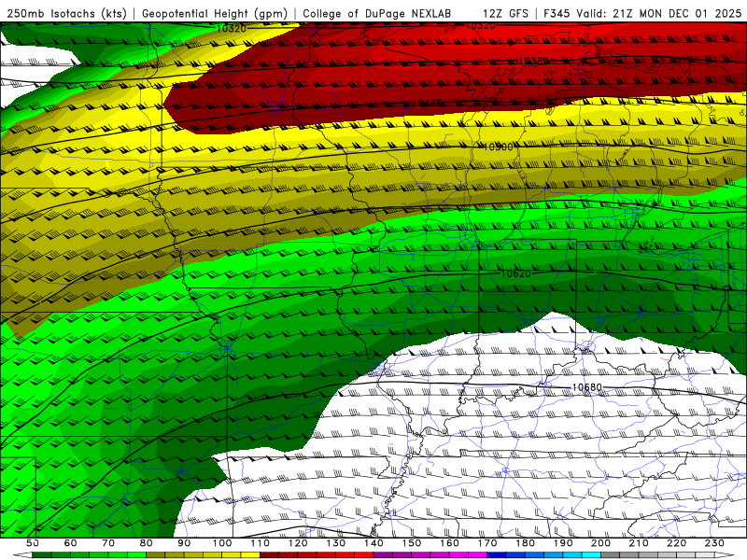This screenshot has height=560, width=747.
Task: Click the 100 kts color bar label
Action: [222, 543]
